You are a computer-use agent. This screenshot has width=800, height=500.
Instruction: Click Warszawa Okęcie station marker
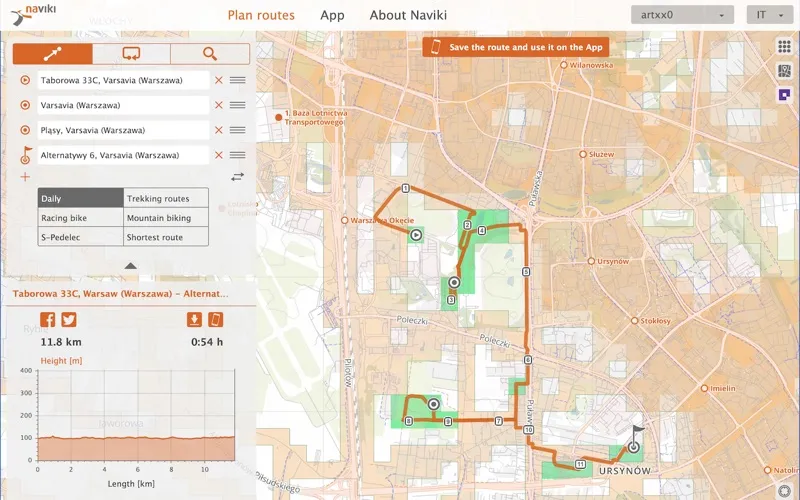point(344,220)
